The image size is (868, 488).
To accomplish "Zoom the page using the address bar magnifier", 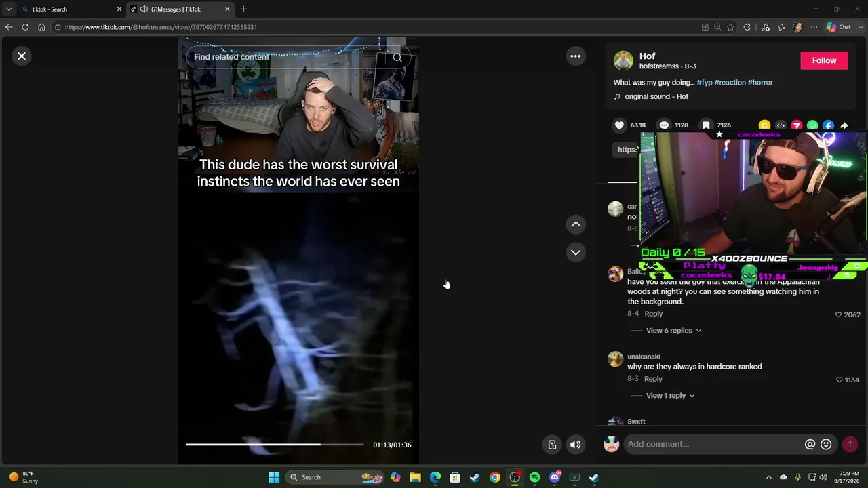I will [x=717, y=27].
